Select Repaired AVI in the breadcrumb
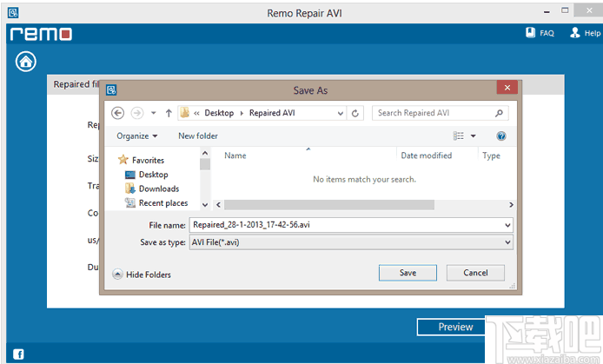This screenshot has width=603, height=364. [272, 113]
